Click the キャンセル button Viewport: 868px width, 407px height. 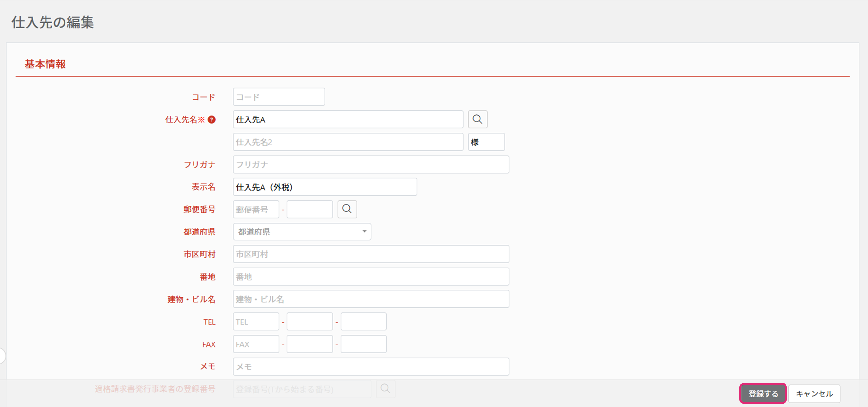point(814,393)
